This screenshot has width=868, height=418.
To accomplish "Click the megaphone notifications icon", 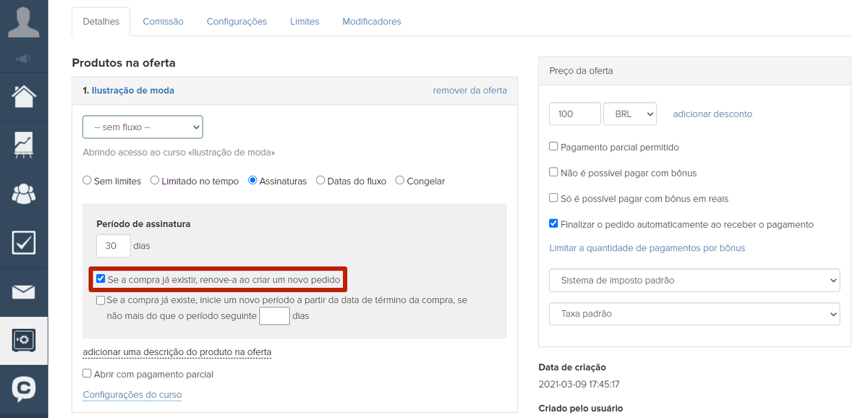I will [24, 59].
